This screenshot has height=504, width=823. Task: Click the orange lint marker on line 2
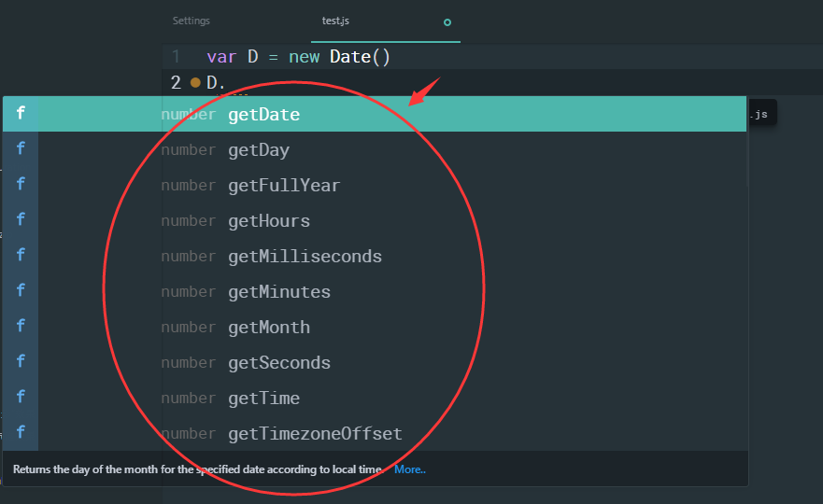click(x=195, y=82)
